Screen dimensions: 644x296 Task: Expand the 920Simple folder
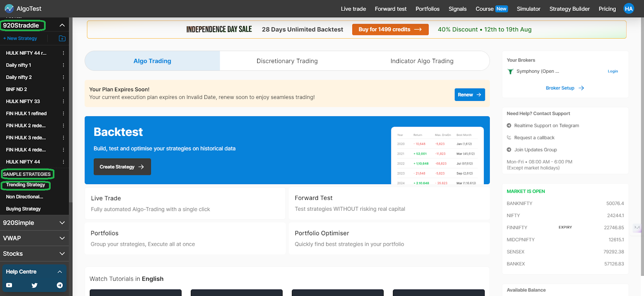pyautogui.click(x=62, y=223)
